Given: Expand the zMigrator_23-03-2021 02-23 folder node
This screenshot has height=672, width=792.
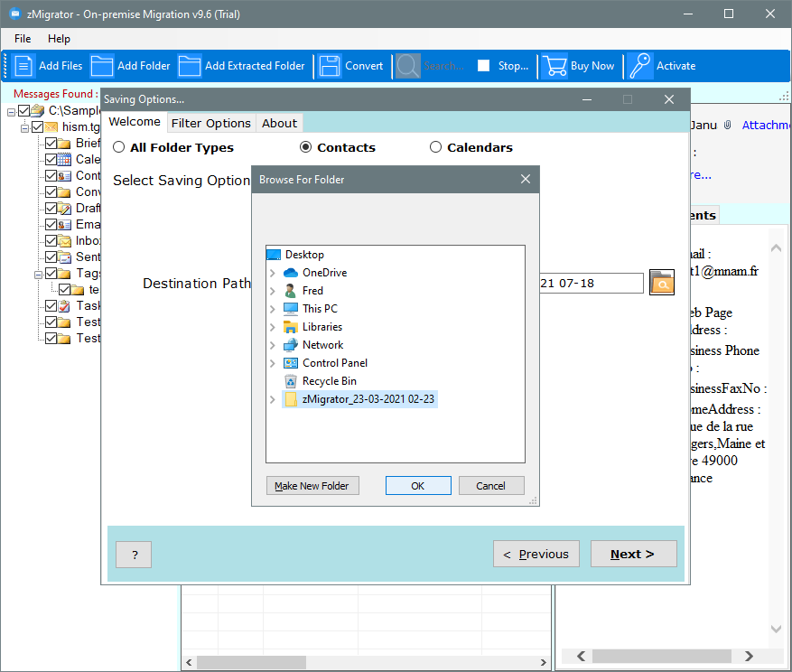Looking at the screenshot, I should [x=273, y=399].
